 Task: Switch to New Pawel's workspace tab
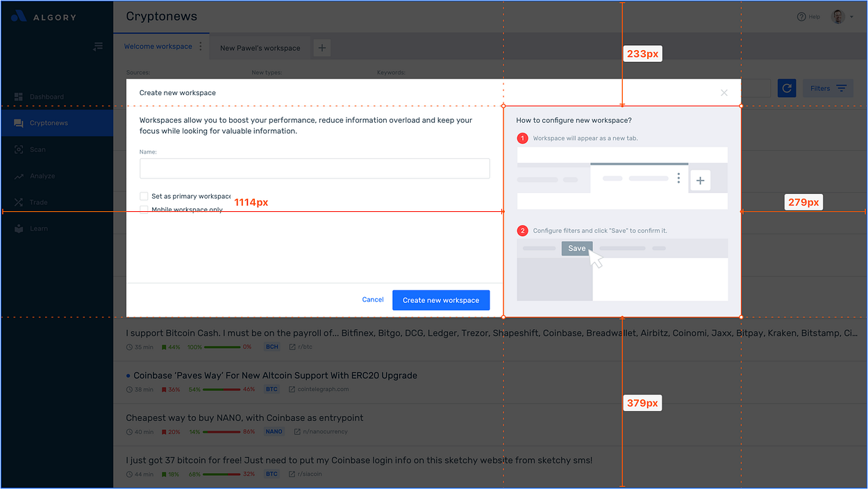260,48
